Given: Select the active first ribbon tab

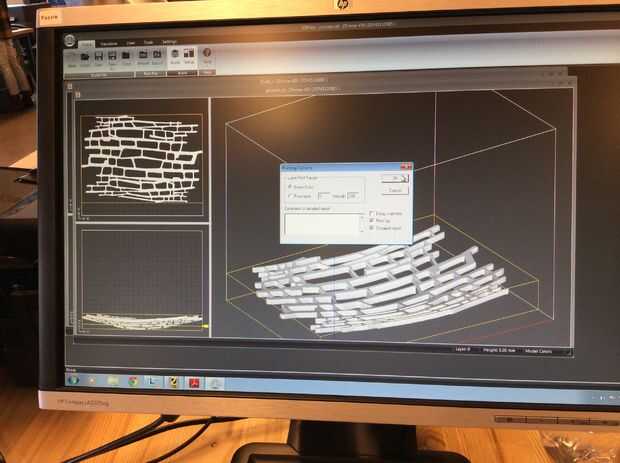Looking at the screenshot, I should click(87, 45).
